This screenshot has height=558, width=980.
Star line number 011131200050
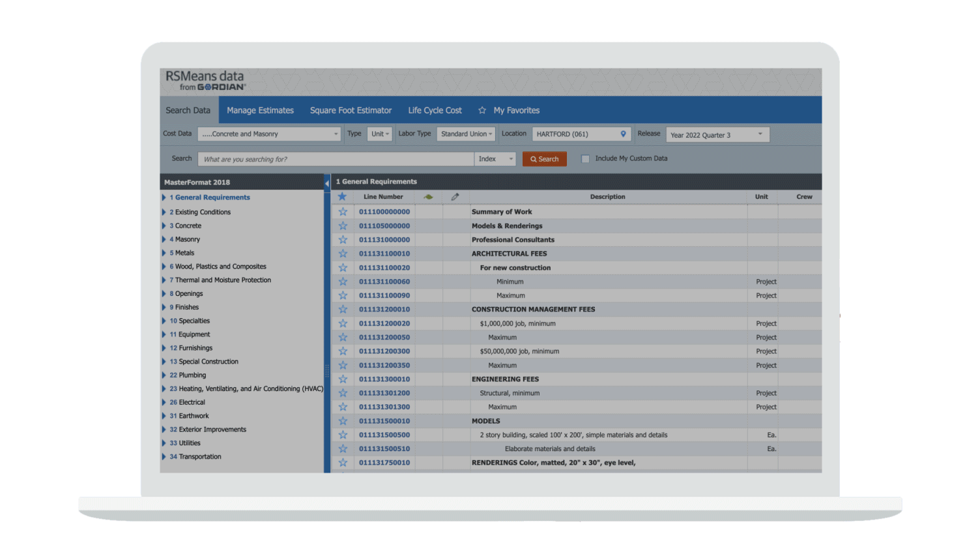[x=343, y=337]
